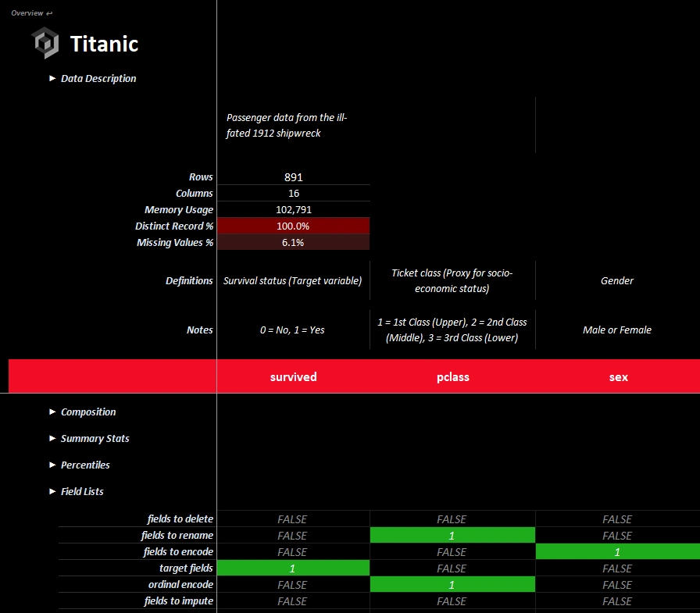The width and height of the screenshot is (700, 613).
Task: Expand the Data Description section
Action: [93, 79]
